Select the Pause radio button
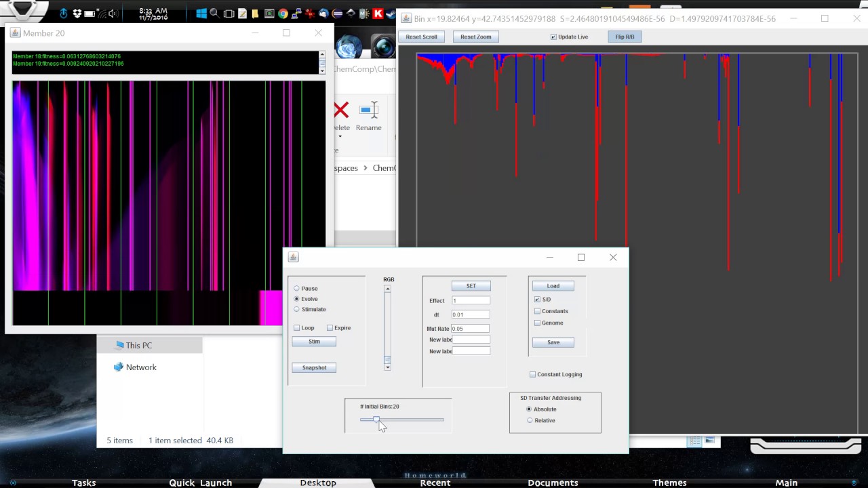Viewport: 868px width, 488px height. point(296,289)
